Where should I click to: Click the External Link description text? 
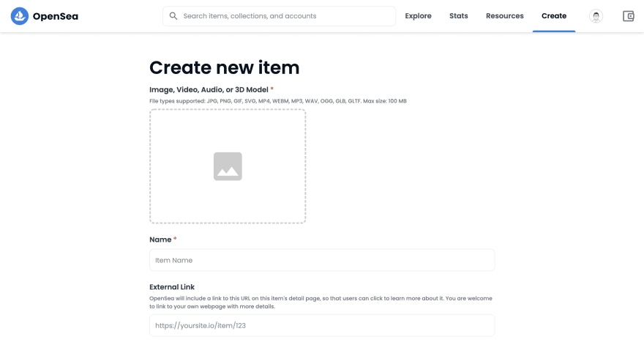321,302
